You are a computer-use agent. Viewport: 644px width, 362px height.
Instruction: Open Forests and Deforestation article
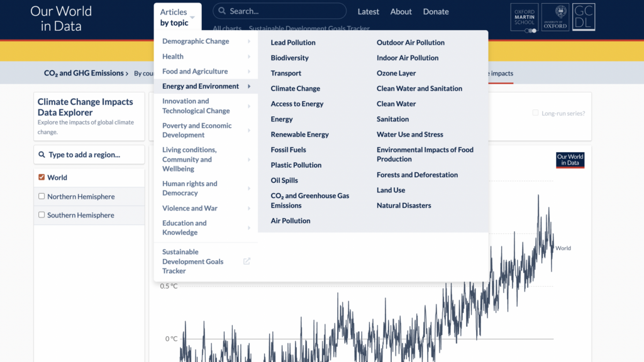click(x=418, y=175)
